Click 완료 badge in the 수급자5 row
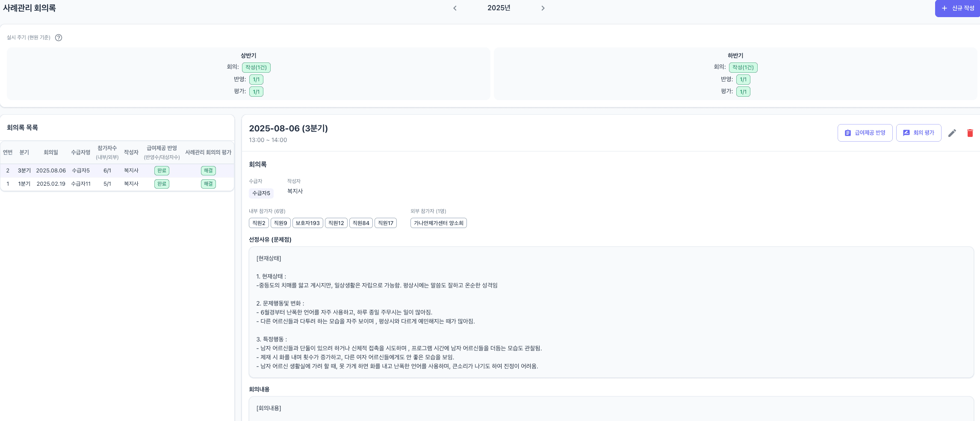 [x=162, y=171]
